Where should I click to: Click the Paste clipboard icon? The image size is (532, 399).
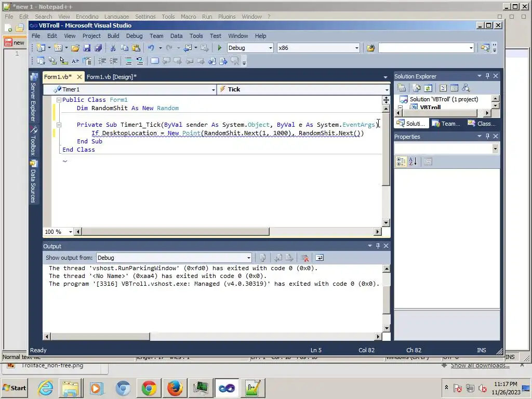(x=136, y=48)
